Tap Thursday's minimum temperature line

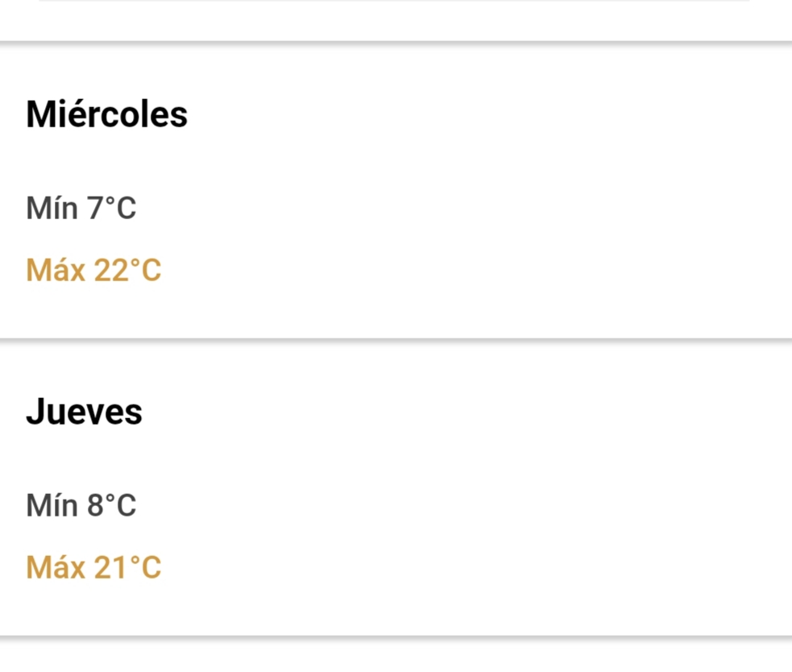(81, 506)
